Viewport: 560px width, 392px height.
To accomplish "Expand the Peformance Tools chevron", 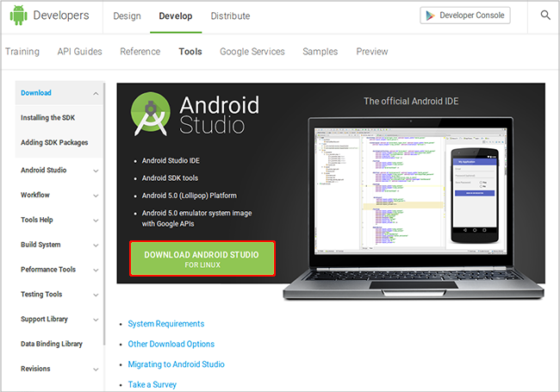I will click(96, 270).
